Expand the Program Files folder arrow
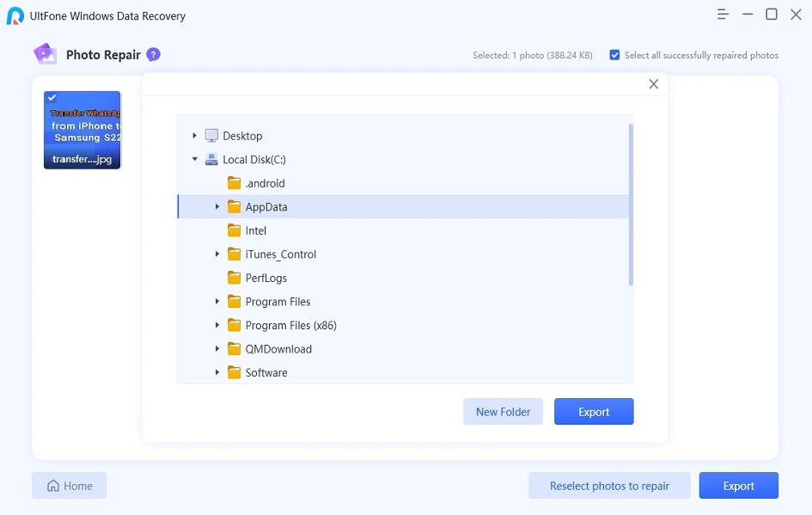The image size is (812, 515). (x=217, y=302)
